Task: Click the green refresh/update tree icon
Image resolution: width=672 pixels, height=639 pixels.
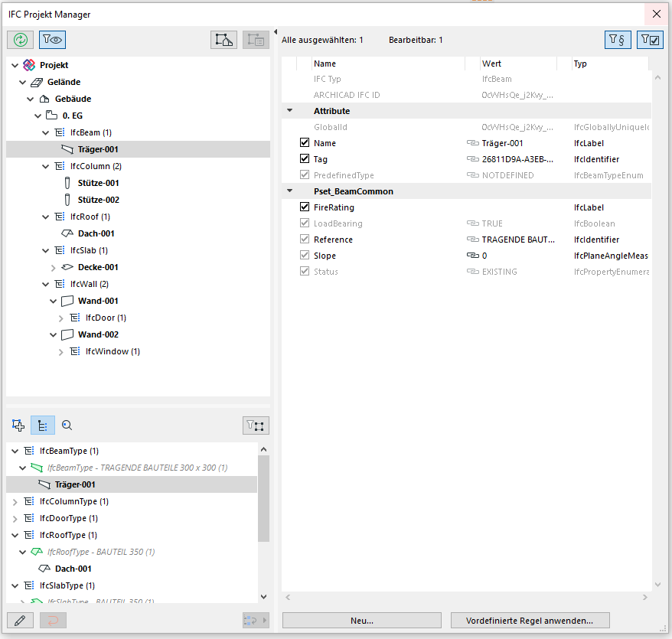Action: (21, 41)
